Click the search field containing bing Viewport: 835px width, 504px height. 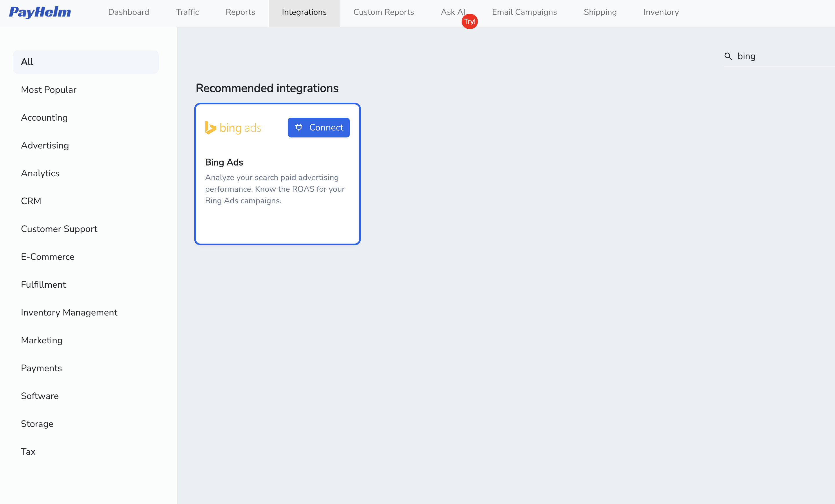pos(762,56)
